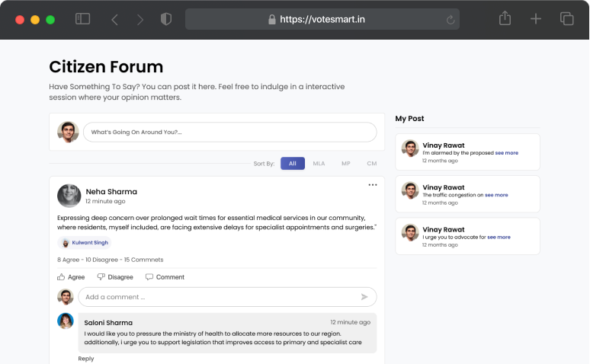Click the browser share icon
This screenshot has height=364, width=590.
(x=505, y=19)
